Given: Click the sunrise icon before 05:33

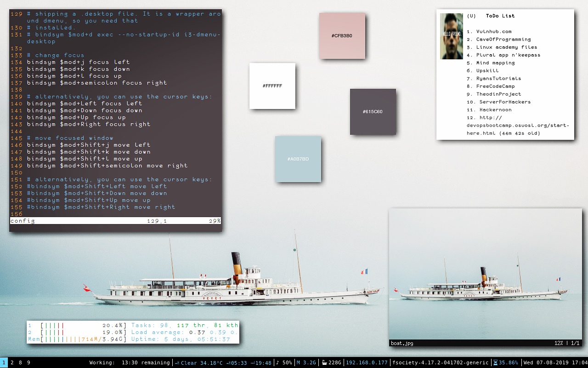Looking at the screenshot, I should pos(228,362).
